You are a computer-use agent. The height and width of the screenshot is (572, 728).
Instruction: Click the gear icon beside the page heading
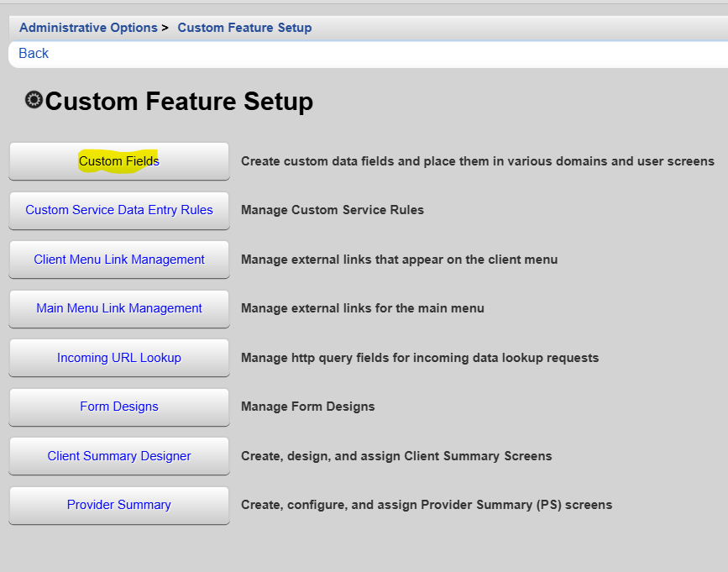coord(34,100)
